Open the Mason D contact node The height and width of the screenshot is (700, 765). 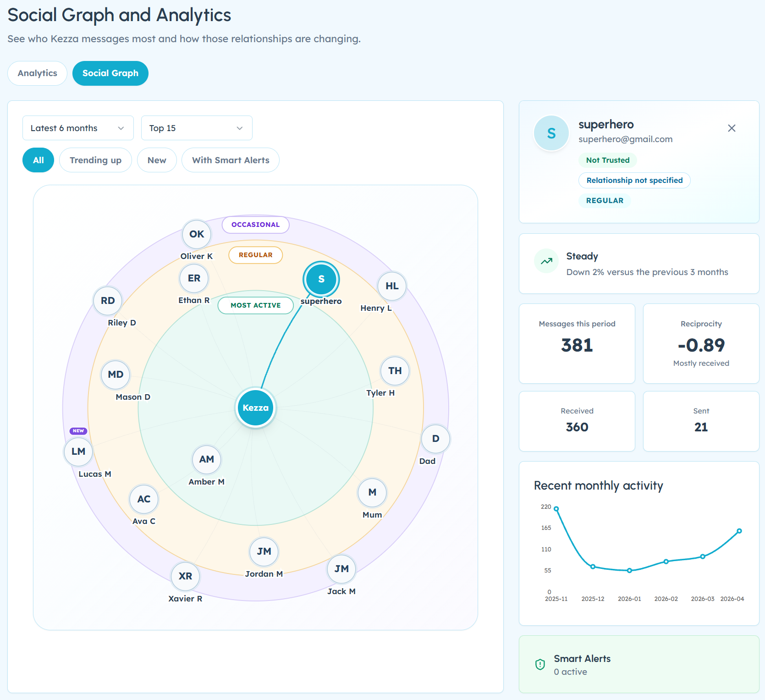[116, 375]
